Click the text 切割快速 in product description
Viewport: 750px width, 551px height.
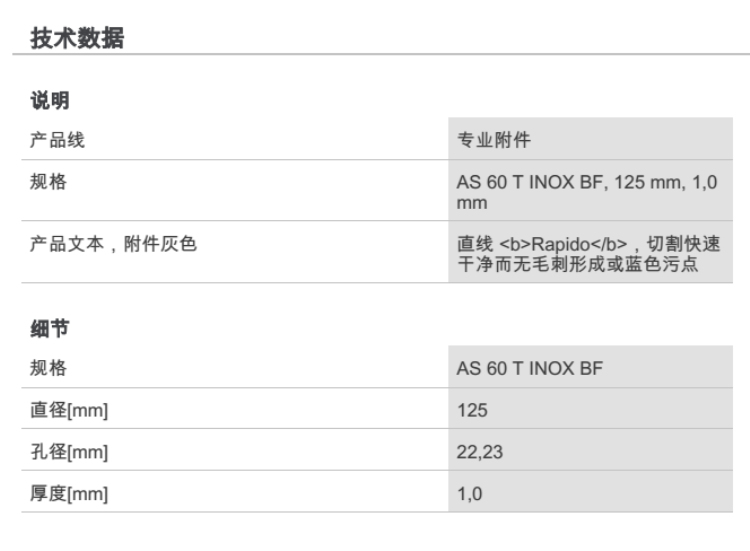tap(689, 244)
